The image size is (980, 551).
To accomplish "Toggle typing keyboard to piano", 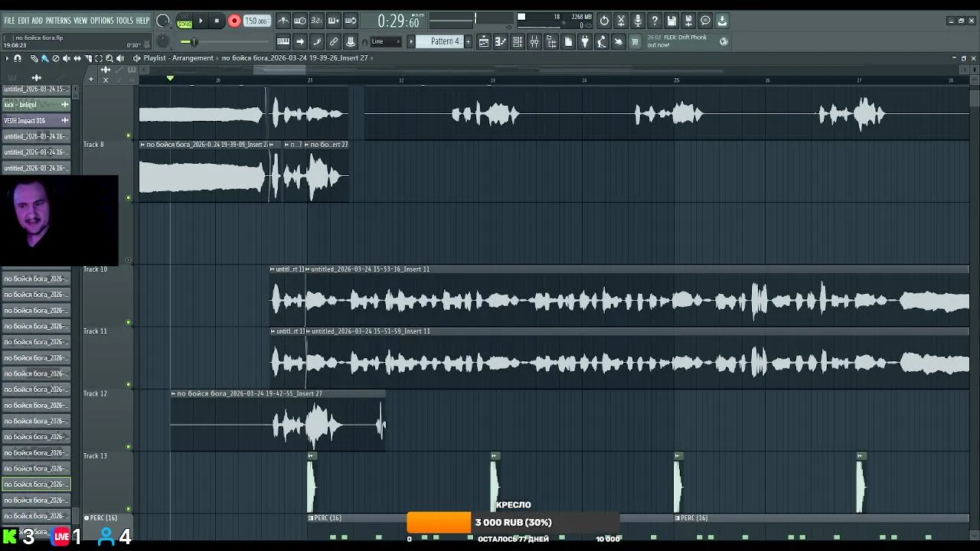I will [283, 42].
